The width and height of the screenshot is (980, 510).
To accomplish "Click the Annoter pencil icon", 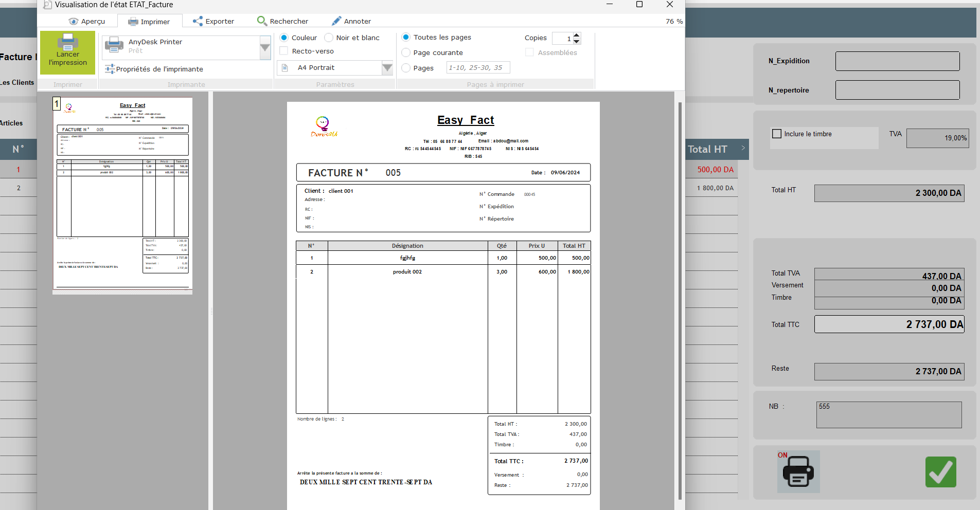I will click(x=336, y=21).
